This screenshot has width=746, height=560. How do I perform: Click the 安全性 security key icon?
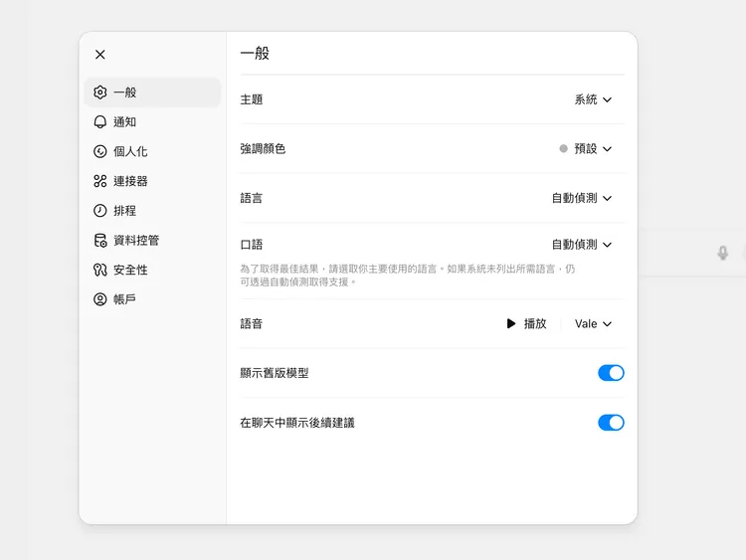[x=99, y=270]
